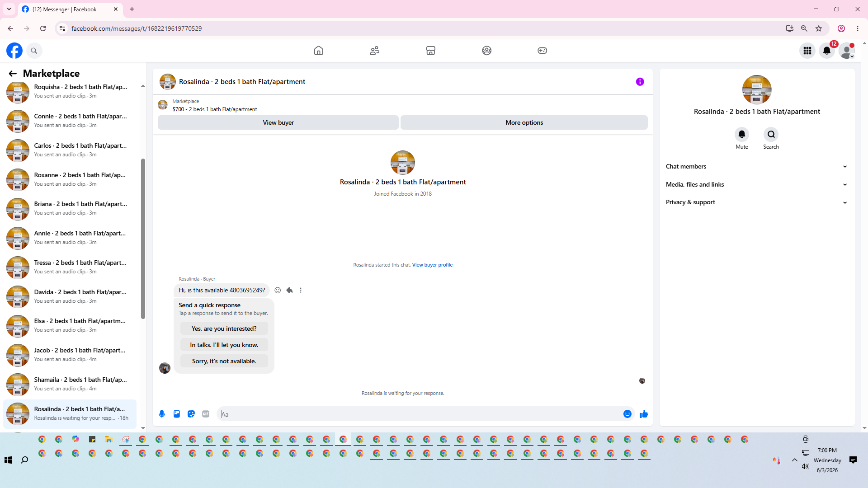Record a voice clip with microphone icon
Viewport: 868px width, 488px height.
point(162,414)
